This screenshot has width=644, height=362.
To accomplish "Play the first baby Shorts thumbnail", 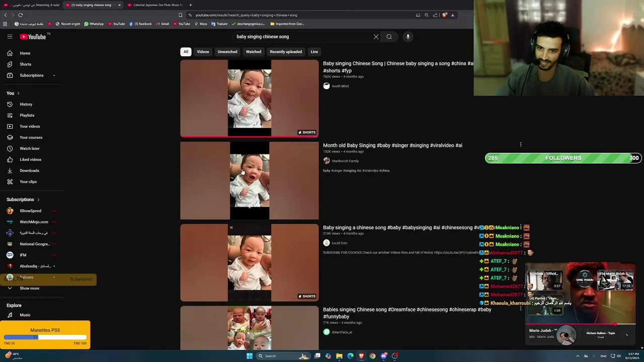I will click(x=250, y=98).
